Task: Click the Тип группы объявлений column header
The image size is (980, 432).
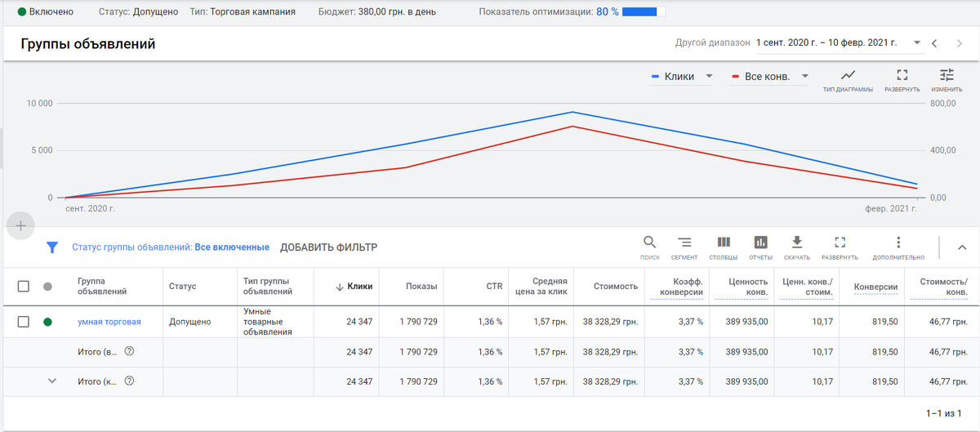Action: (x=266, y=287)
